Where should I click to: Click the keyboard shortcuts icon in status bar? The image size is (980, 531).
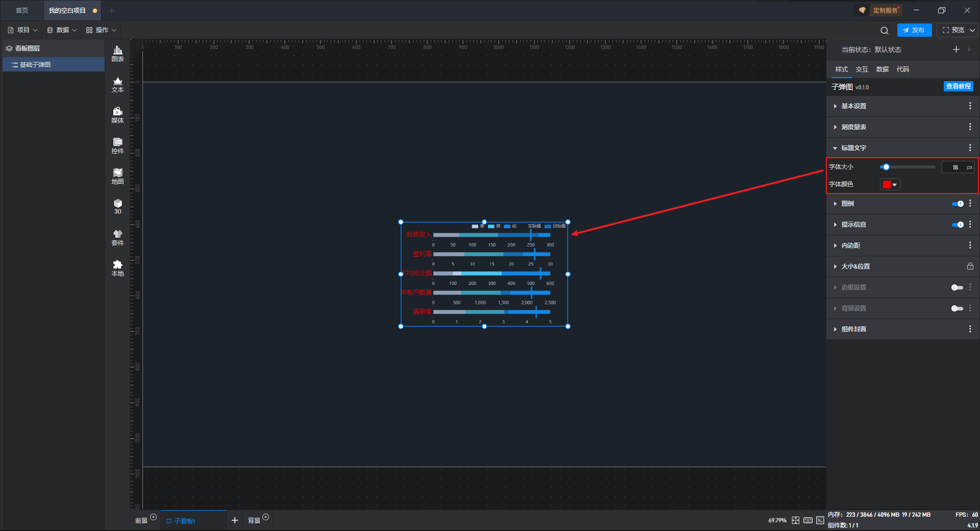pyautogui.click(x=808, y=520)
